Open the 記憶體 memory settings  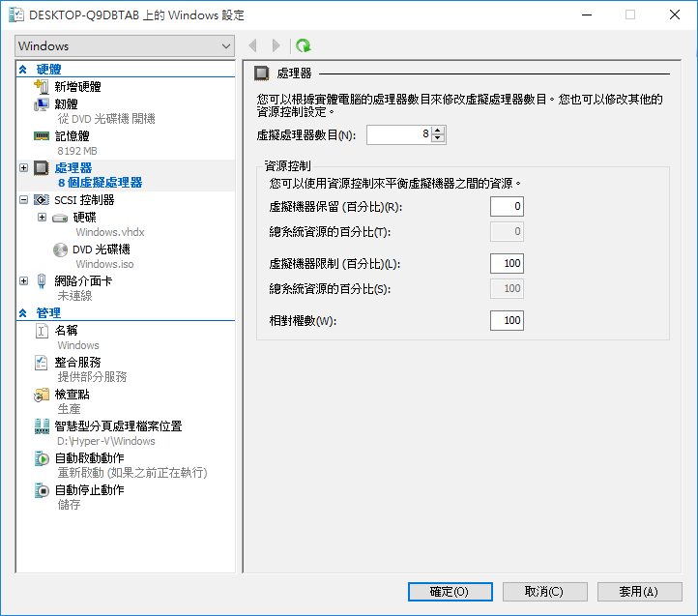tap(72, 136)
